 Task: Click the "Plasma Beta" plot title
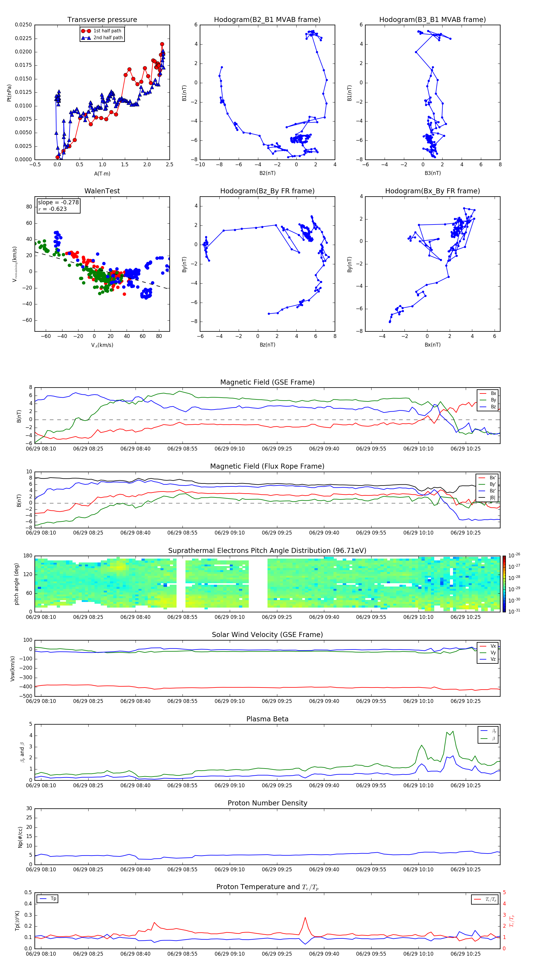(267, 719)
